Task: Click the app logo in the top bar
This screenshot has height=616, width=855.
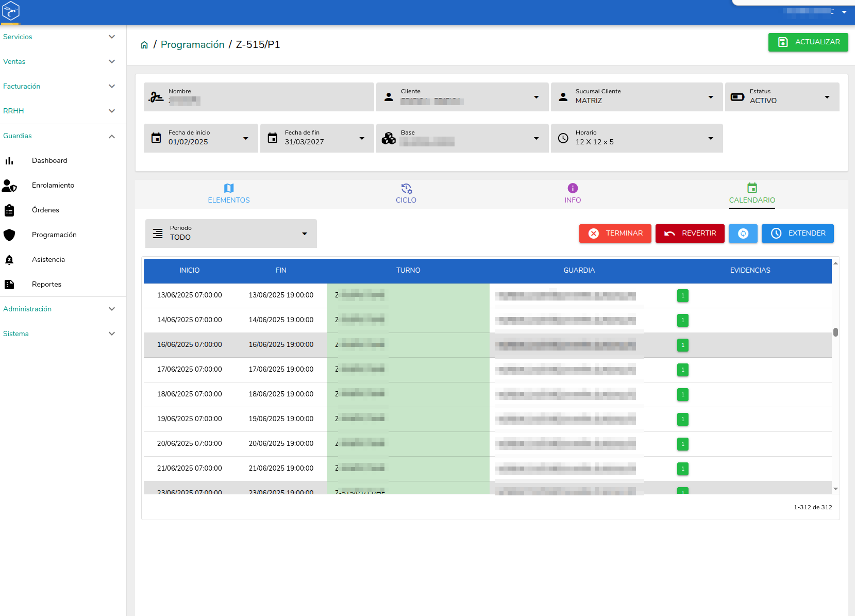Action: (x=11, y=11)
